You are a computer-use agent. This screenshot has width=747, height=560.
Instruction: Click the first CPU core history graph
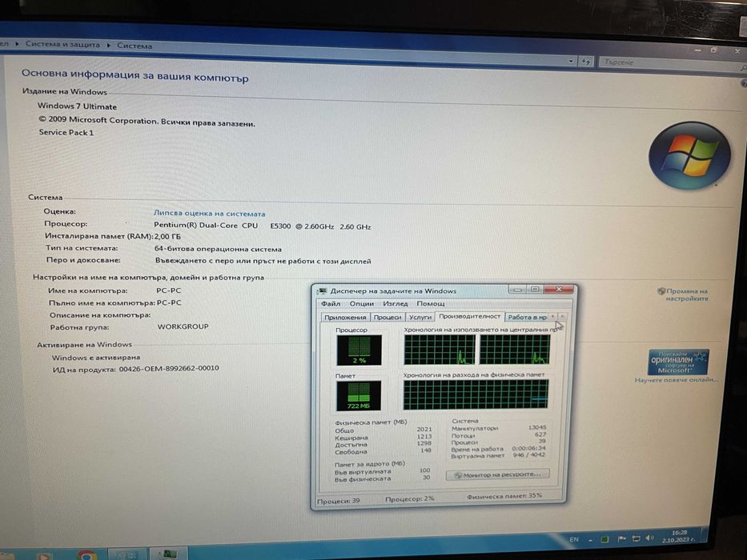click(x=440, y=350)
